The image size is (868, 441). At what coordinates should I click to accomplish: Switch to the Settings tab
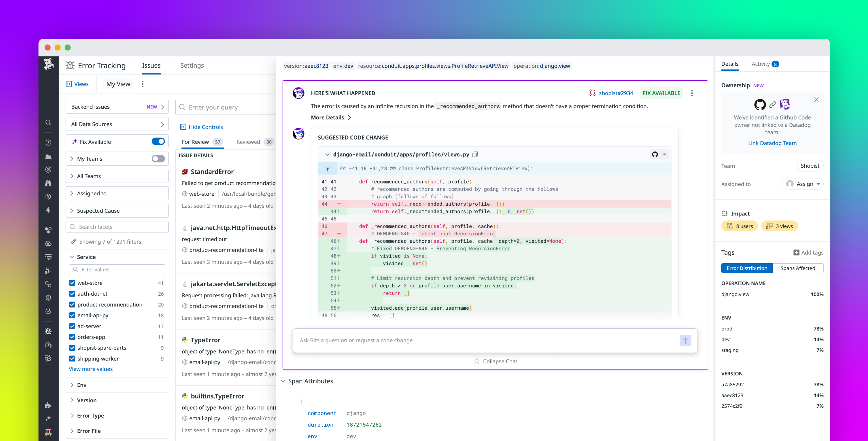(x=192, y=65)
